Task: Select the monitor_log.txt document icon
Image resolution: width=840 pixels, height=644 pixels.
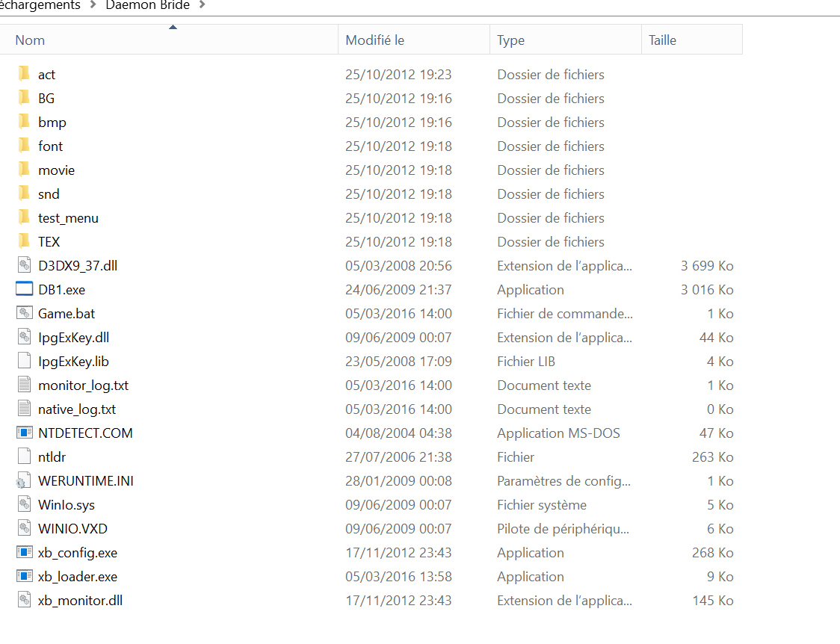Action: pos(25,386)
